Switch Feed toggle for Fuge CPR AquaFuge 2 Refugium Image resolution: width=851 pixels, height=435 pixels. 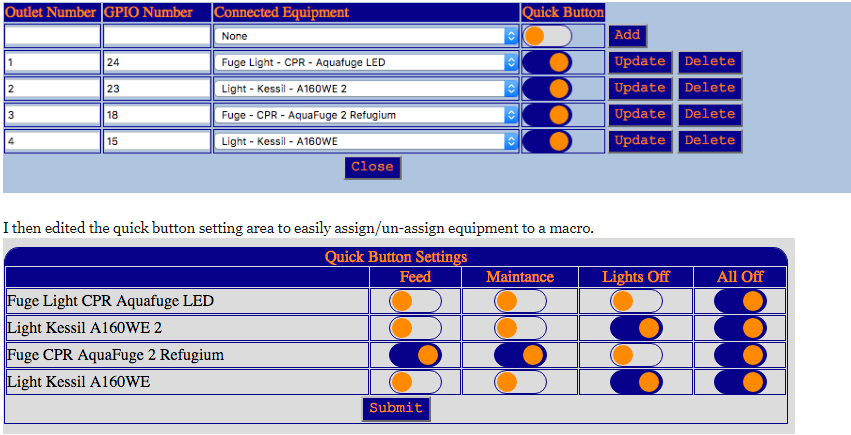[415, 355]
